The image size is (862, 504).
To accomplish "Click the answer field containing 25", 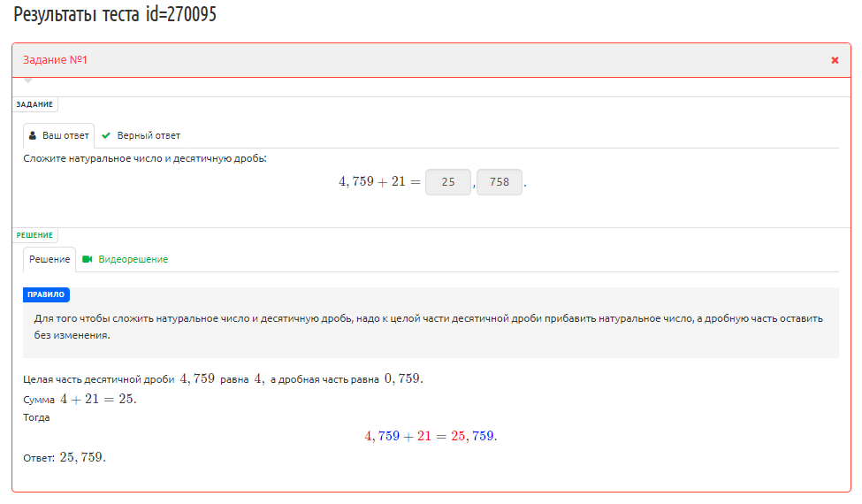I will [448, 182].
